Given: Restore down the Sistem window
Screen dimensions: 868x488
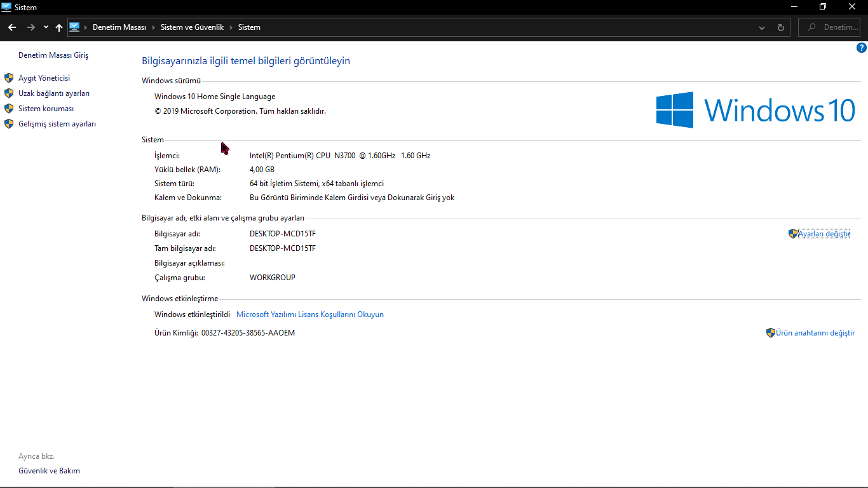Looking at the screenshot, I should 823,7.
